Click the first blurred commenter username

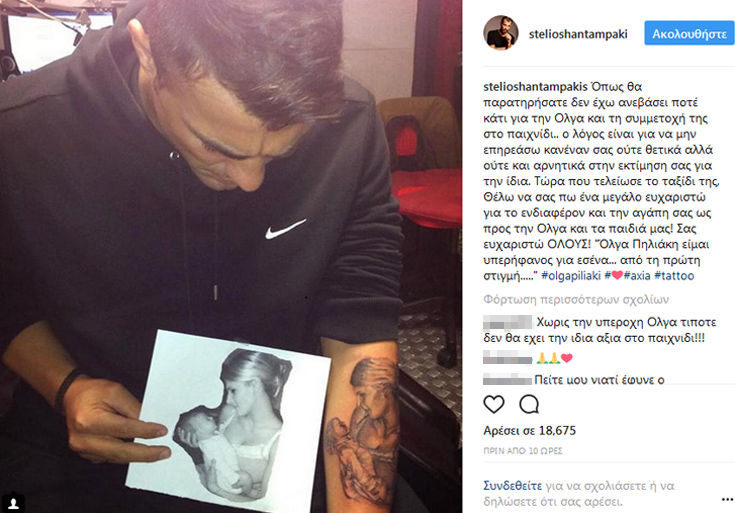click(x=508, y=322)
